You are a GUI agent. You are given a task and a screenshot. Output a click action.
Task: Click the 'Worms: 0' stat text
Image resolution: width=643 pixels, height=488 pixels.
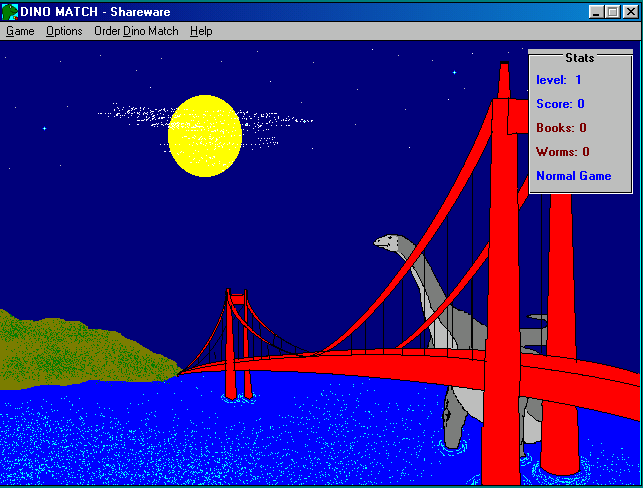(563, 152)
